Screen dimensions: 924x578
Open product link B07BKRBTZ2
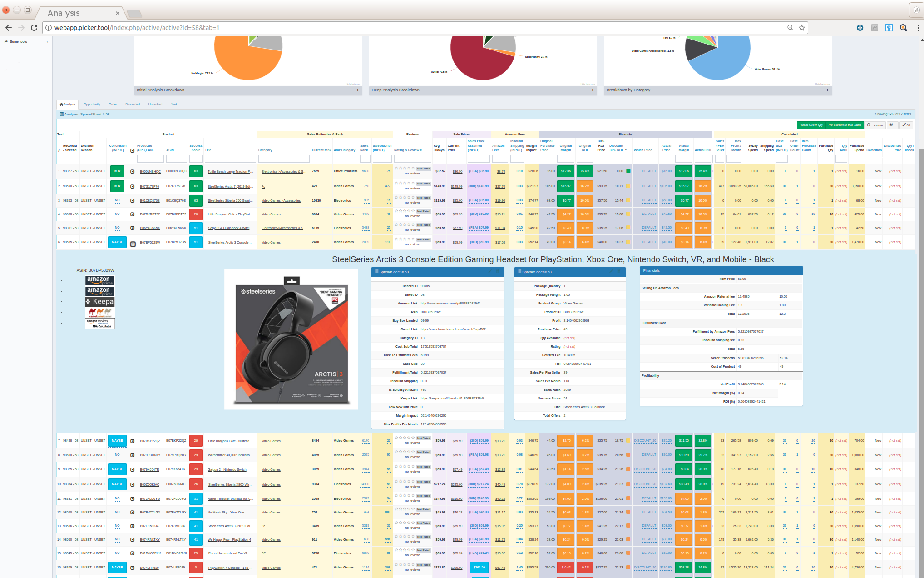click(150, 214)
